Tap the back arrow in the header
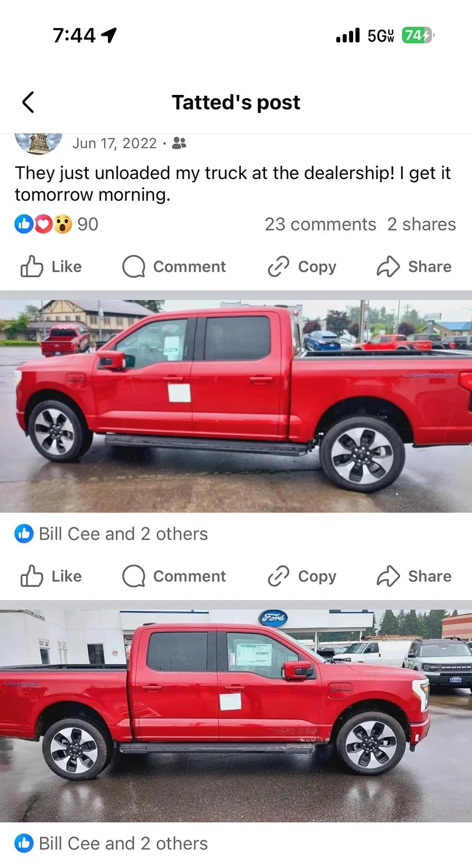Image resolution: width=472 pixels, height=868 pixels. 28,102
